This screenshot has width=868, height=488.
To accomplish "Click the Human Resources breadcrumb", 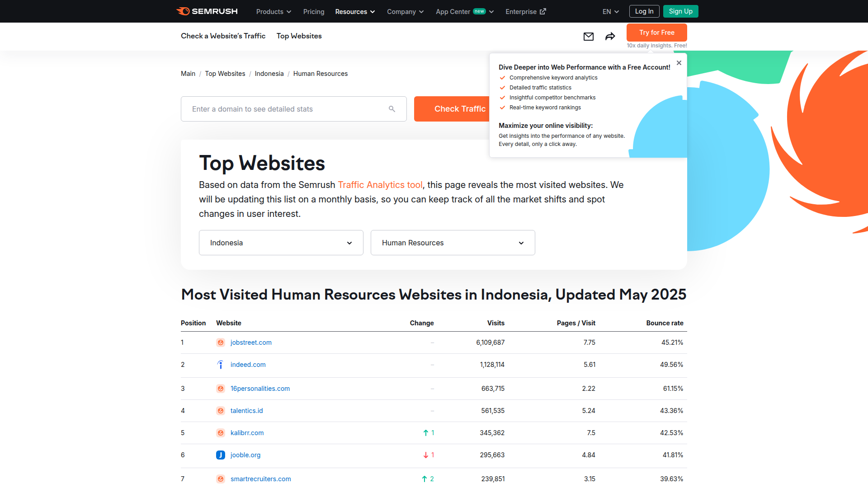I will (x=321, y=74).
